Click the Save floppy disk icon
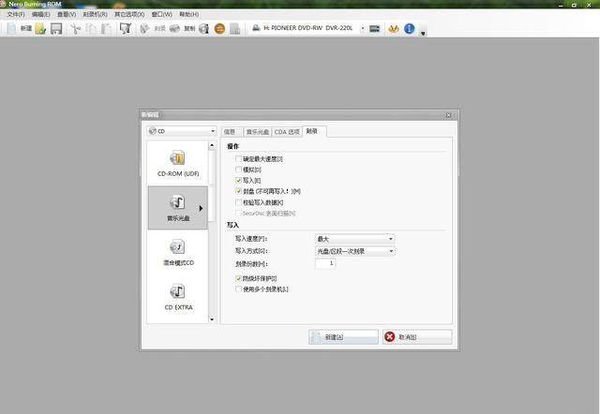The height and width of the screenshot is (414, 600). pyautogui.click(x=56, y=28)
